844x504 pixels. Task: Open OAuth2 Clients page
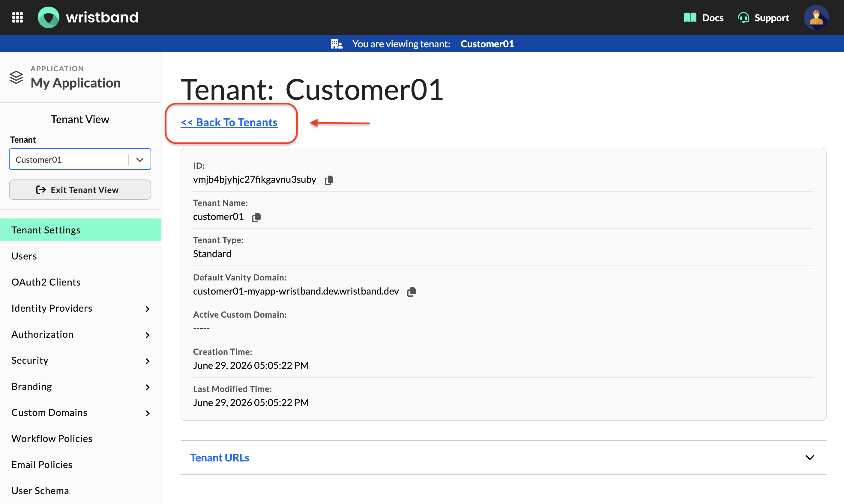point(81,282)
